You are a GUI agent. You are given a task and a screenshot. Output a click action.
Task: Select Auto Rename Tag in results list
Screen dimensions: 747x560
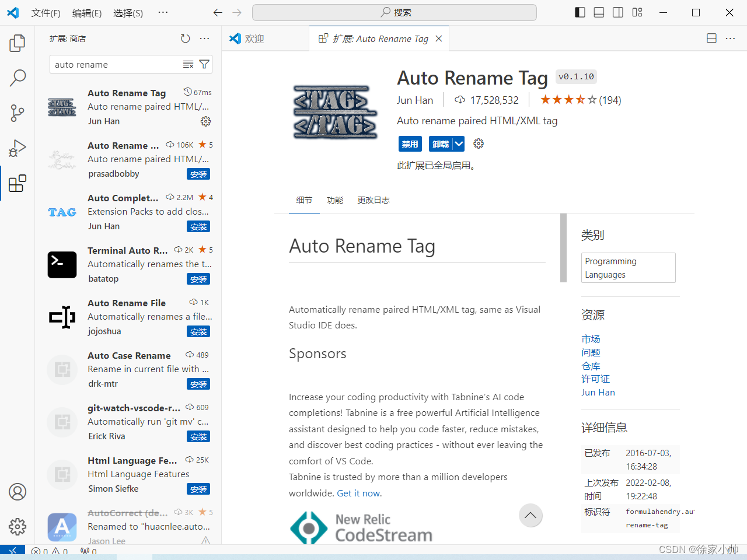click(x=128, y=107)
